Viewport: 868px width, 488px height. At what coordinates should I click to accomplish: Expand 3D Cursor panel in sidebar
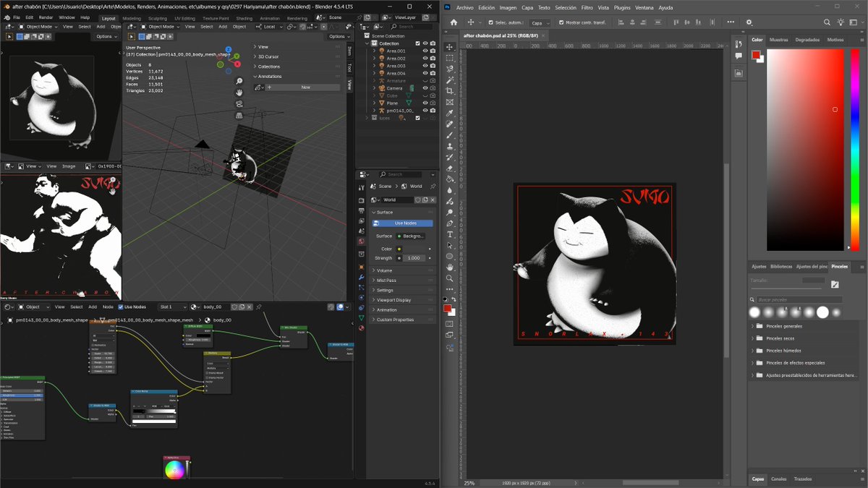(x=268, y=56)
